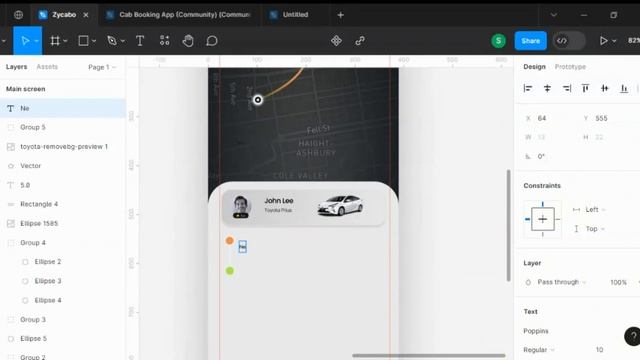Add a new tab with plus
This screenshot has height=360, width=640.
340,15
